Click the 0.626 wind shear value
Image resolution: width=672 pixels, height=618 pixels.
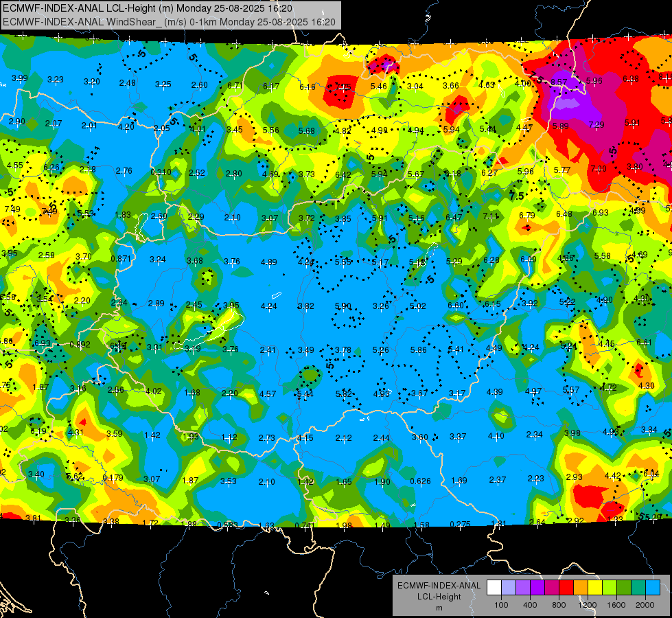click(420, 481)
